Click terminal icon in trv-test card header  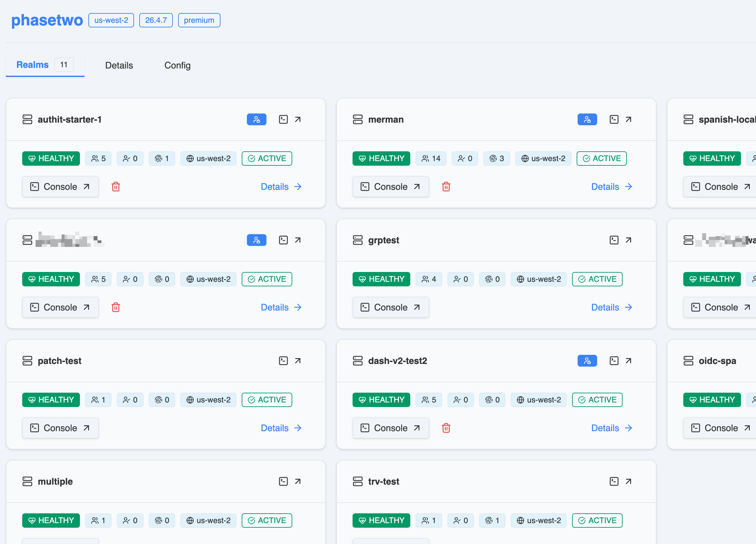(x=614, y=481)
